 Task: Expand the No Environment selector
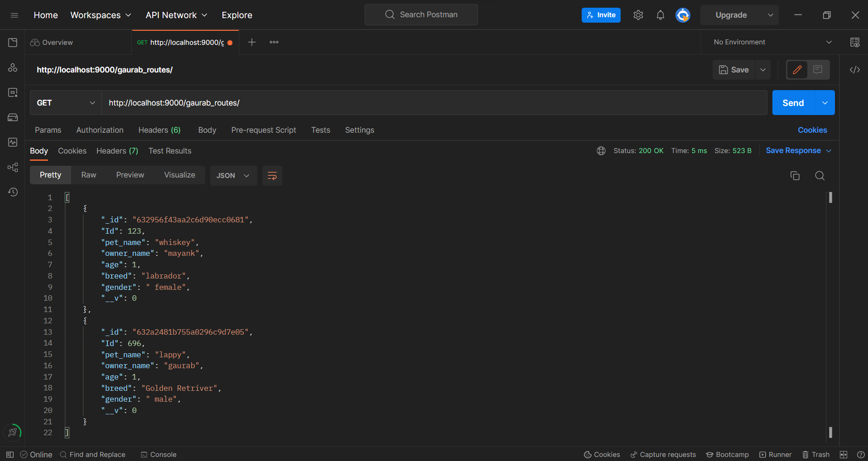point(771,42)
